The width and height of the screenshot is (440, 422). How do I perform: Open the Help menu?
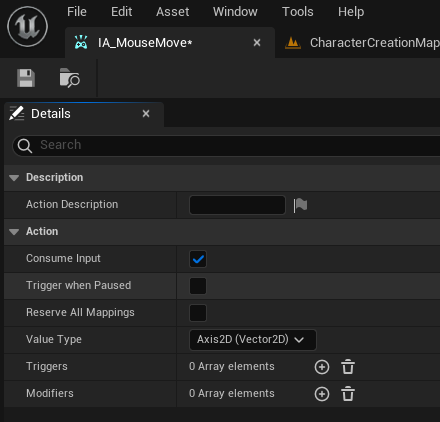(x=351, y=12)
